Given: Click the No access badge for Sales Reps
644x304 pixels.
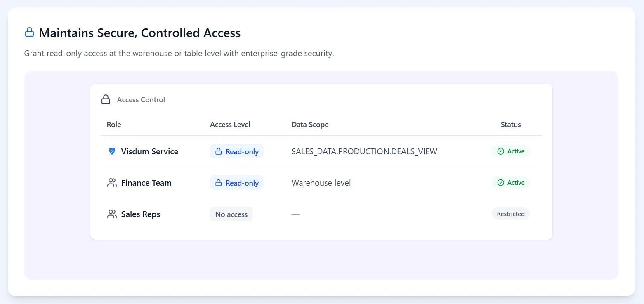Looking at the screenshot, I should tap(231, 214).
